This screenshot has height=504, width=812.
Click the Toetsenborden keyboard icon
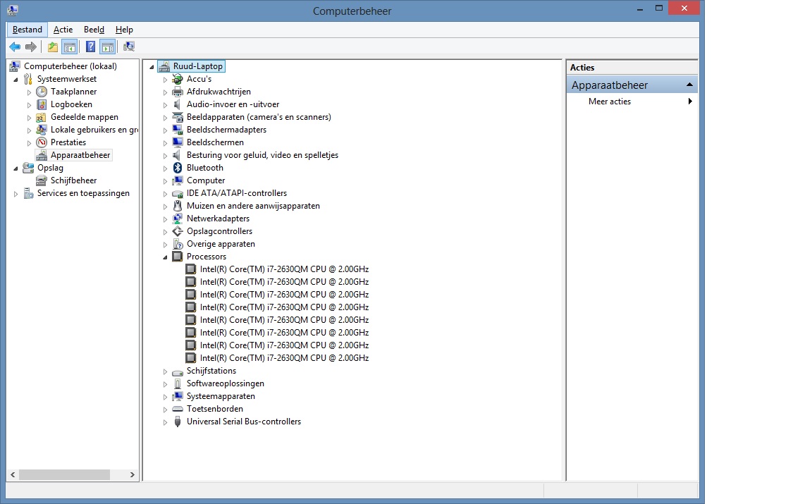coord(178,409)
